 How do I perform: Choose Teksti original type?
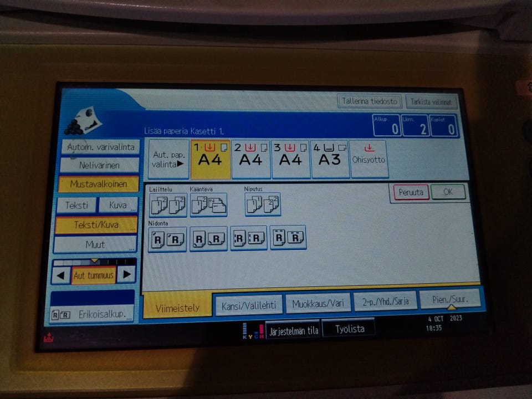pyautogui.click(x=76, y=205)
